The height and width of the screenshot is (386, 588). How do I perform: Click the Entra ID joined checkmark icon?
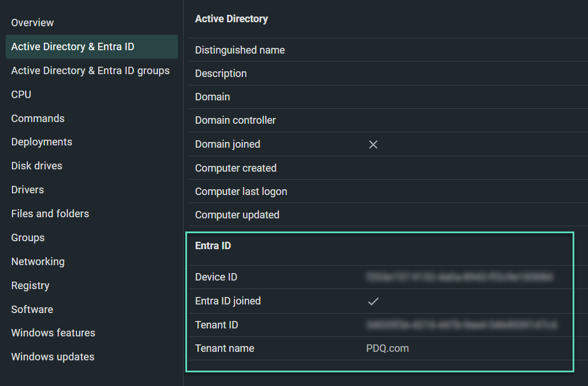coord(373,301)
